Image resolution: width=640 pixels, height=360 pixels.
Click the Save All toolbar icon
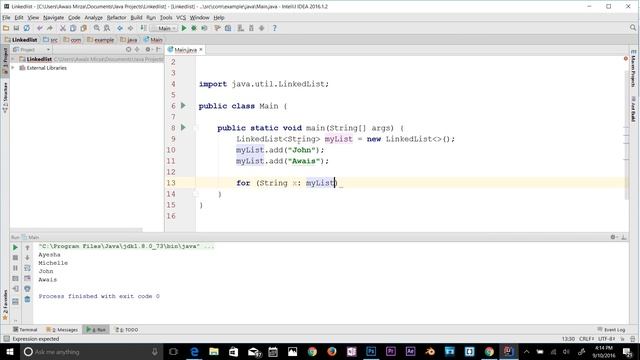16,28
